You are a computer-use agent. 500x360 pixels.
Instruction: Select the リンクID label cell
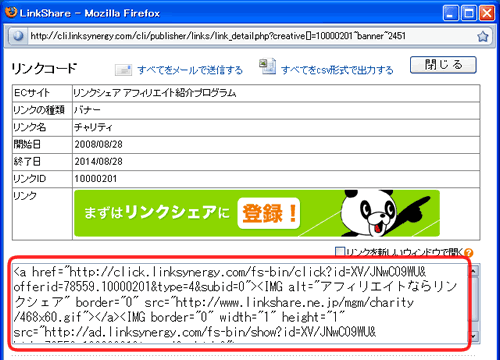point(42,179)
